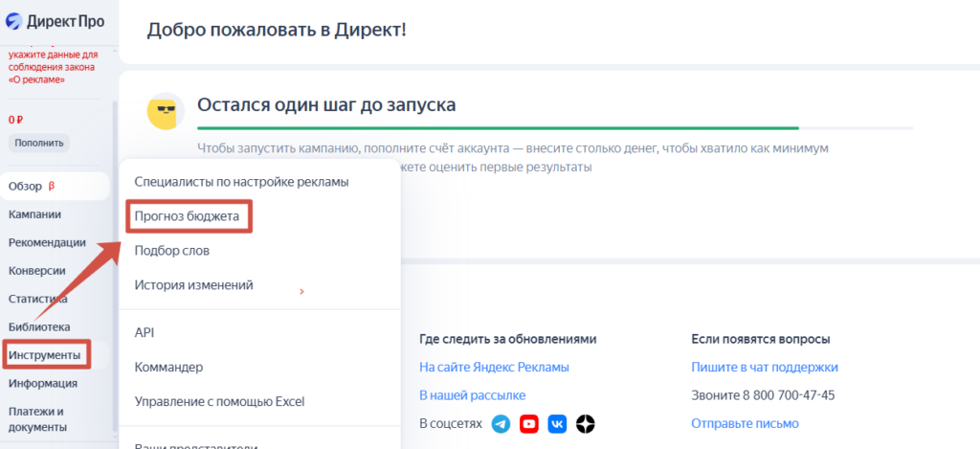Screen dimensions: 980x449
Task: Click heading Остался один шаг до запуска
Action: click(x=326, y=104)
